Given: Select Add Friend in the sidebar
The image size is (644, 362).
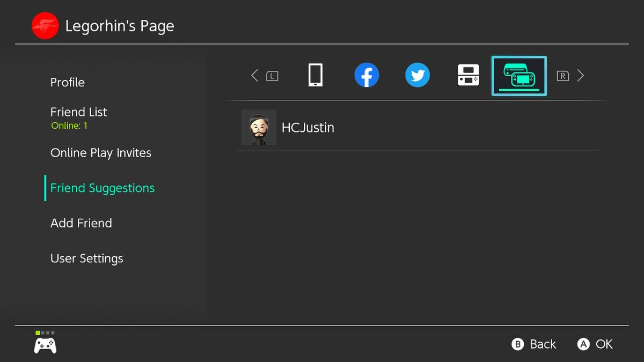Looking at the screenshot, I should click(x=81, y=223).
